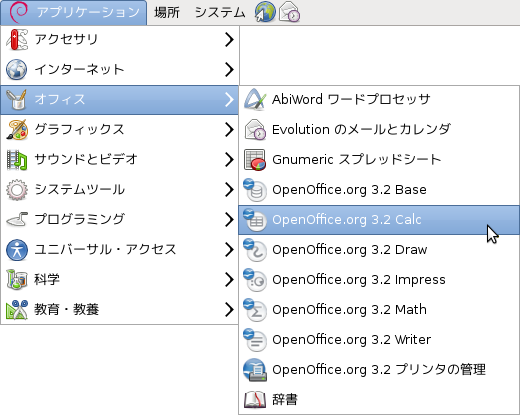Click the OpenOffice.org Impress presentation icon
The height and width of the screenshot is (415, 520).
pos(255,280)
